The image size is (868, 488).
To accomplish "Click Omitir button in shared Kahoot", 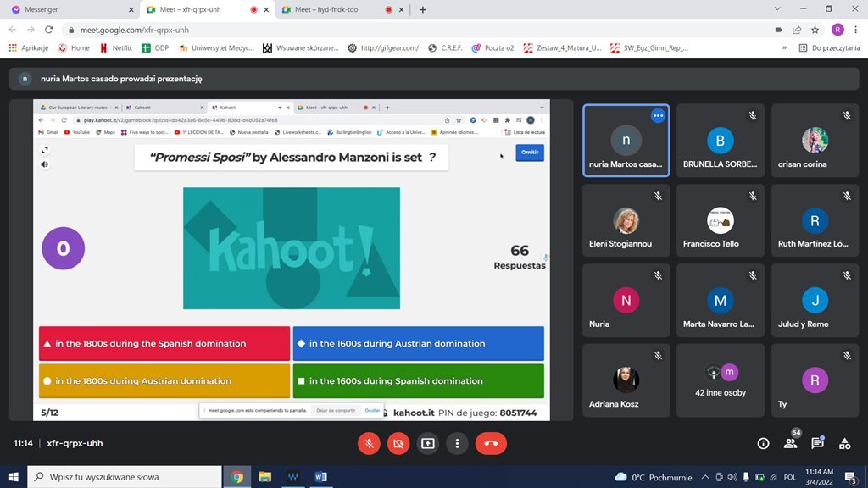I will (530, 152).
